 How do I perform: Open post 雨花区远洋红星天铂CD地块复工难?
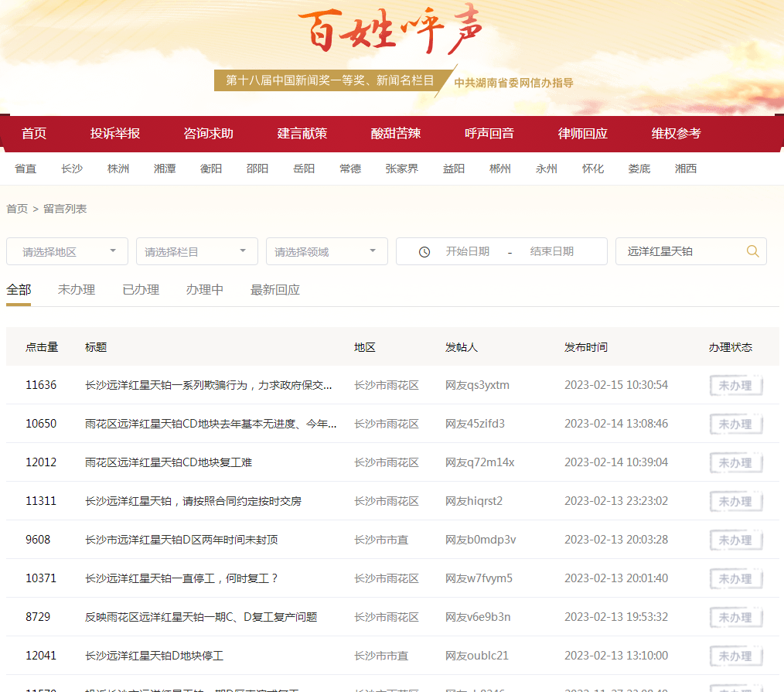click(x=169, y=462)
